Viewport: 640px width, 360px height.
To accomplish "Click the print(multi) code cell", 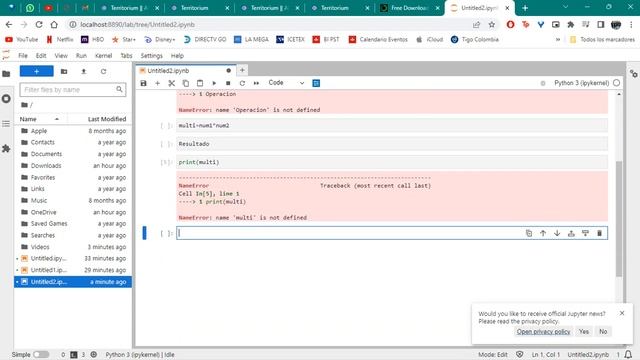I will pos(392,162).
